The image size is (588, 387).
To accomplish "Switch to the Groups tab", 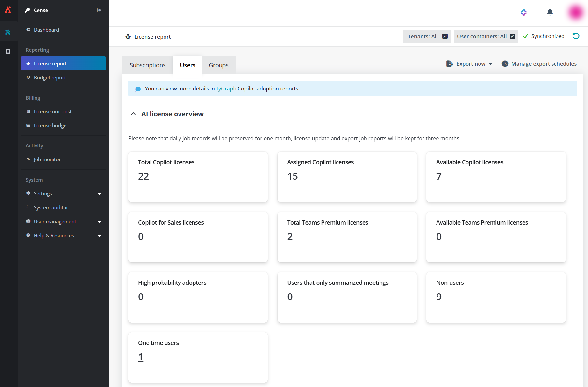I will click(x=219, y=65).
